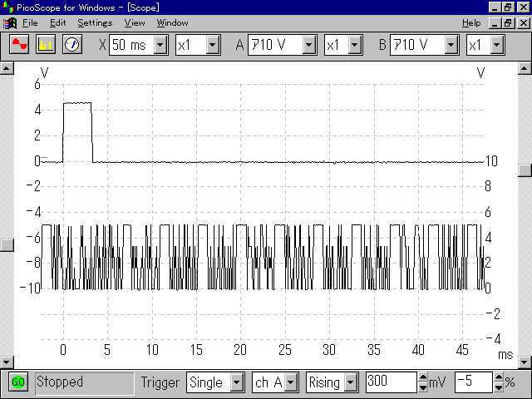Decrease trigger delay percent with down arrow
The height and width of the screenshot is (399, 532).
click(499, 387)
